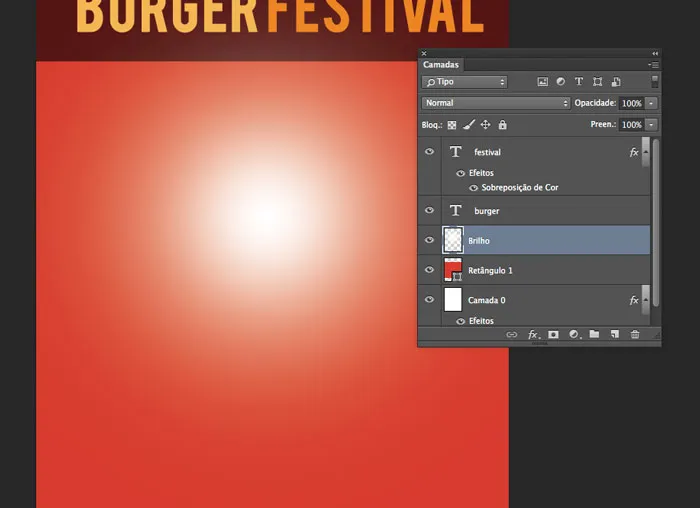Click the Preen. 100% value field
Image resolution: width=700 pixels, height=508 pixels.
[x=632, y=125]
